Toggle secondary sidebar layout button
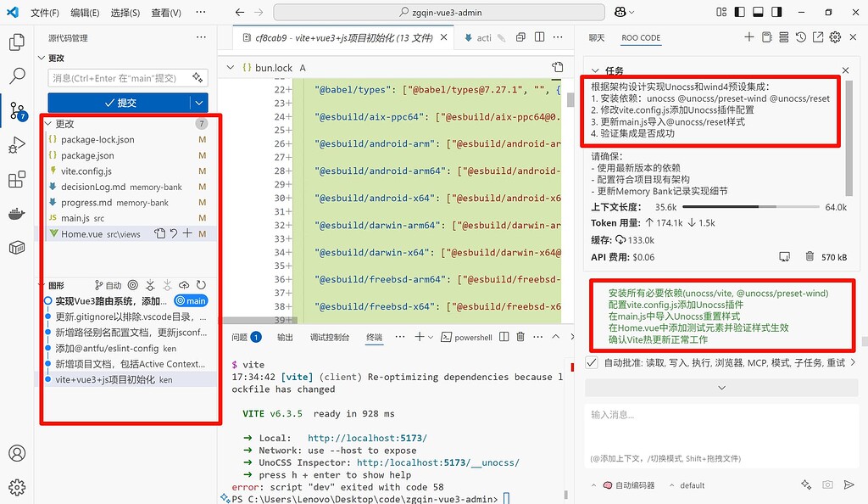Viewport: 868px width, 504px height. coord(776,12)
